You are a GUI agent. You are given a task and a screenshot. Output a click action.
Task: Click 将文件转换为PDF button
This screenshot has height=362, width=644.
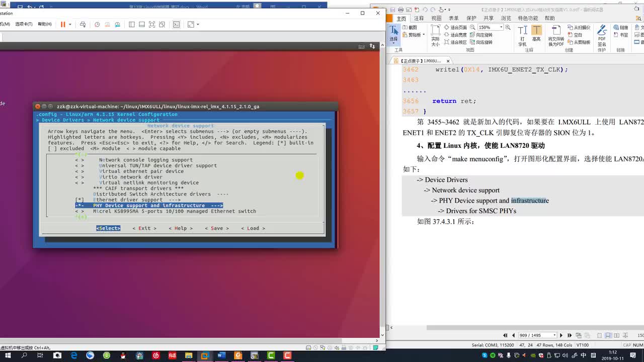point(556,36)
